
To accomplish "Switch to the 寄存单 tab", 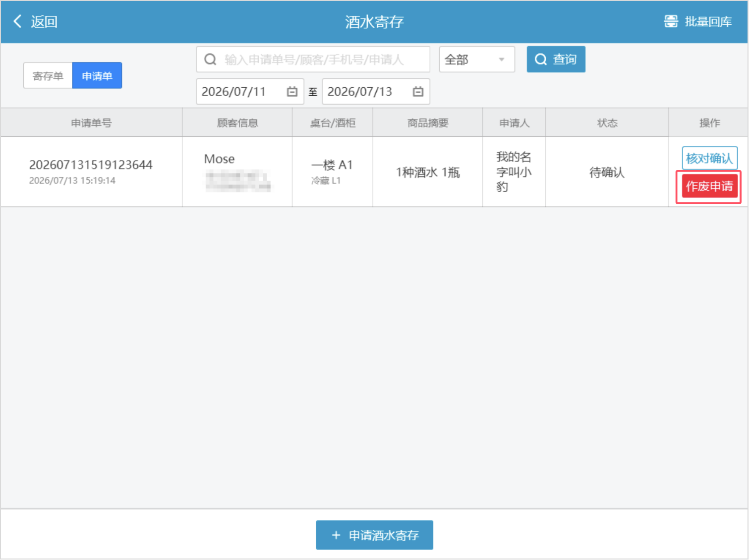I will [48, 76].
